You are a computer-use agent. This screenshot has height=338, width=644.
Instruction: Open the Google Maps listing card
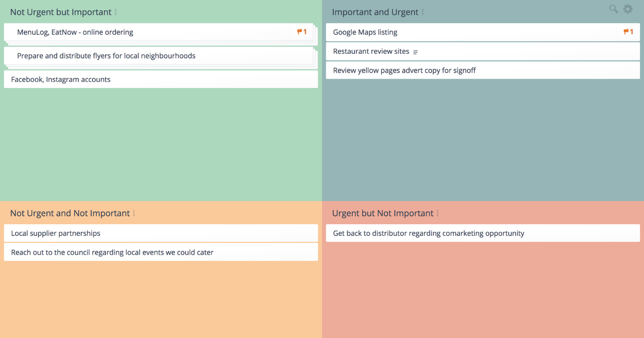(365, 32)
